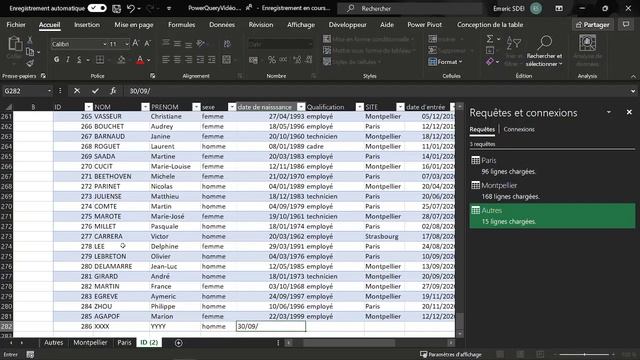Click the red font color A
This screenshot has width=640, height=360.
pos(140,60)
